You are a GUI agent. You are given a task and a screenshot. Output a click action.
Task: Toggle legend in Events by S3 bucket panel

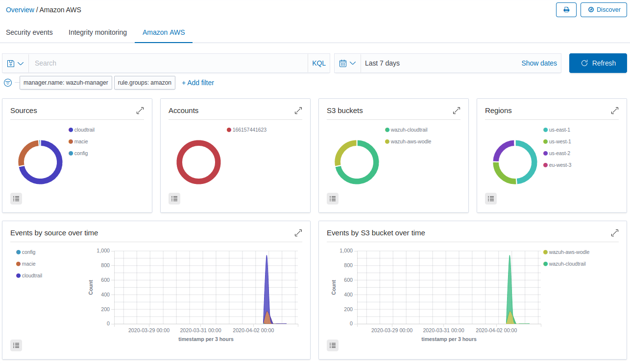[x=333, y=345]
